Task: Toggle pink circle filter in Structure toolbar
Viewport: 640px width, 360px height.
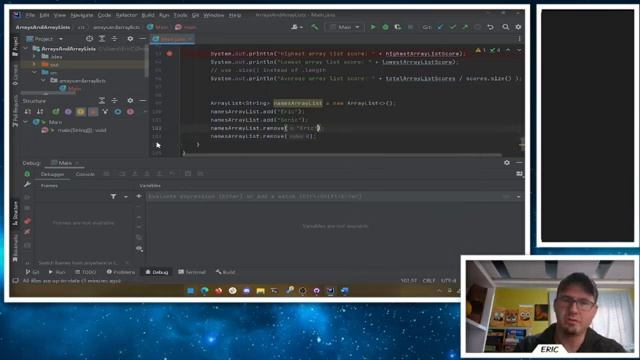Action: tap(130, 111)
